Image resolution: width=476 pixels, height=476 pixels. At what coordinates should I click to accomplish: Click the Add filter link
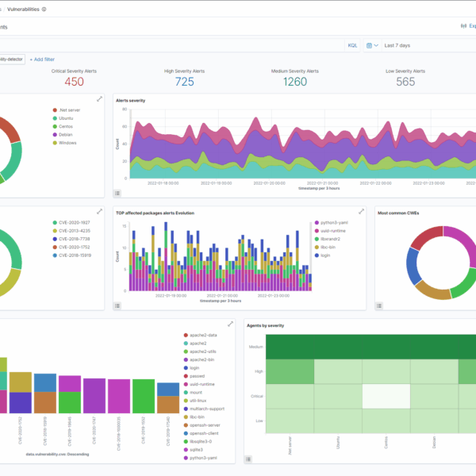click(x=42, y=59)
